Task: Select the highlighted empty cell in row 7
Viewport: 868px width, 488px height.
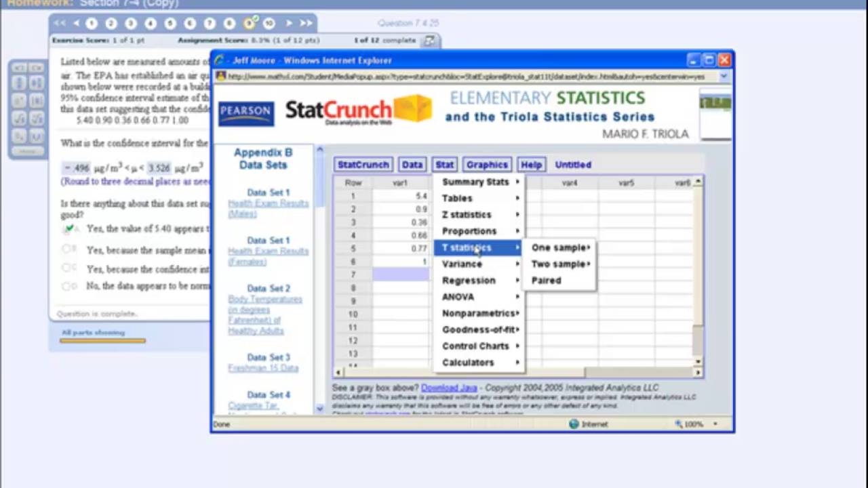Action: tap(402, 274)
